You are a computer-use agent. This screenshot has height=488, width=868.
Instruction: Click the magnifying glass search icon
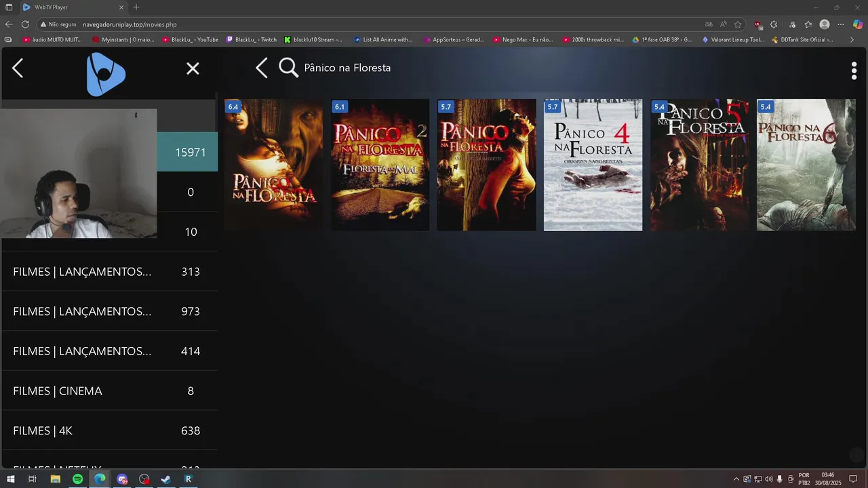click(288, 68)
